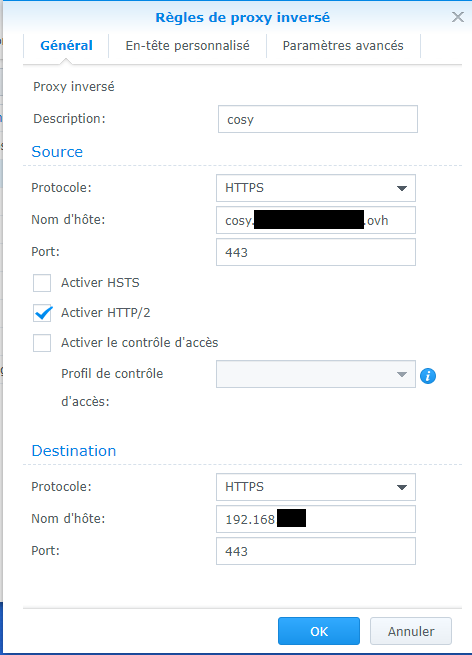Image resolution: width=472 pixels, height=655 pixels.
Task: Click the Destination Port field
Action: [316, 551]
